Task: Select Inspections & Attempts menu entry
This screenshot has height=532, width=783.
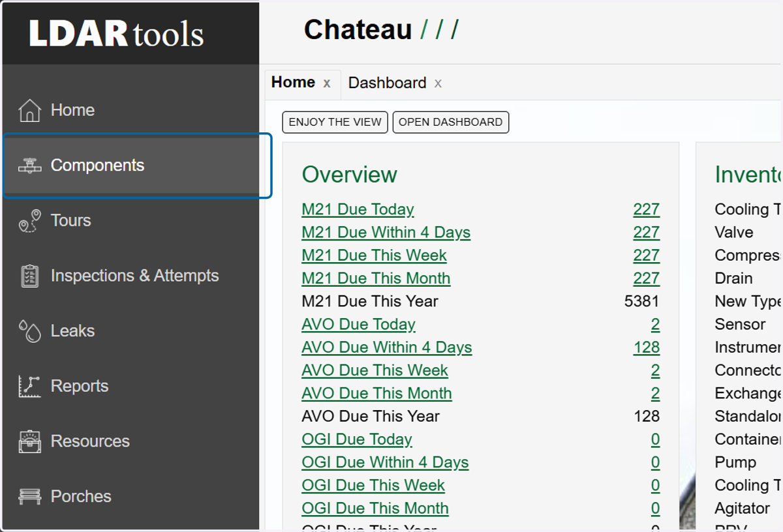Action: coord(130,276)
